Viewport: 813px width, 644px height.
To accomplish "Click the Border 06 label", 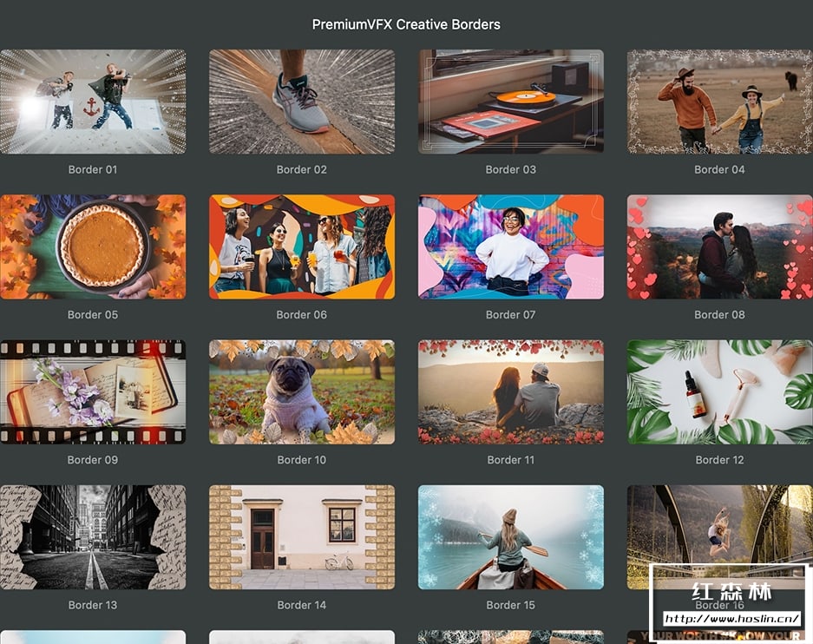I will point(302,315).
